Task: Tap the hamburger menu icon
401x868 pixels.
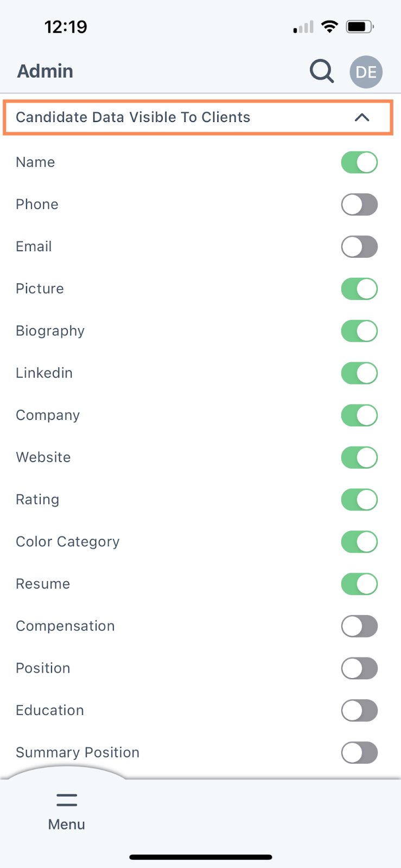Action: pyautogui.click(x=66, y=800)
